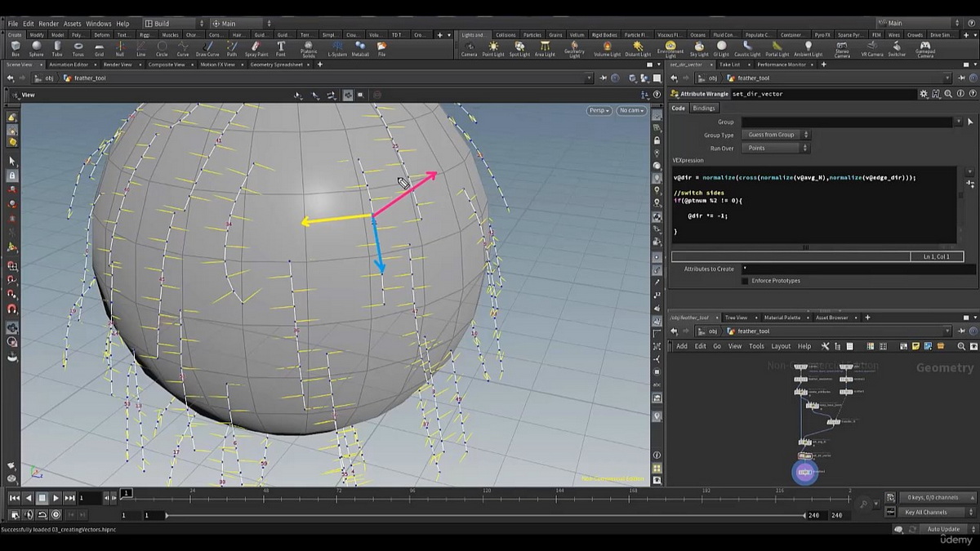The height and width of the screenshot is (551, 980).
Task: Add an Area Light
Action: click(545, 48)
